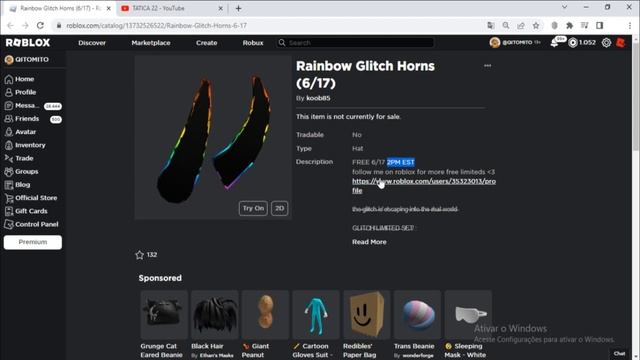Open the tab search chevron

[564, 7]
